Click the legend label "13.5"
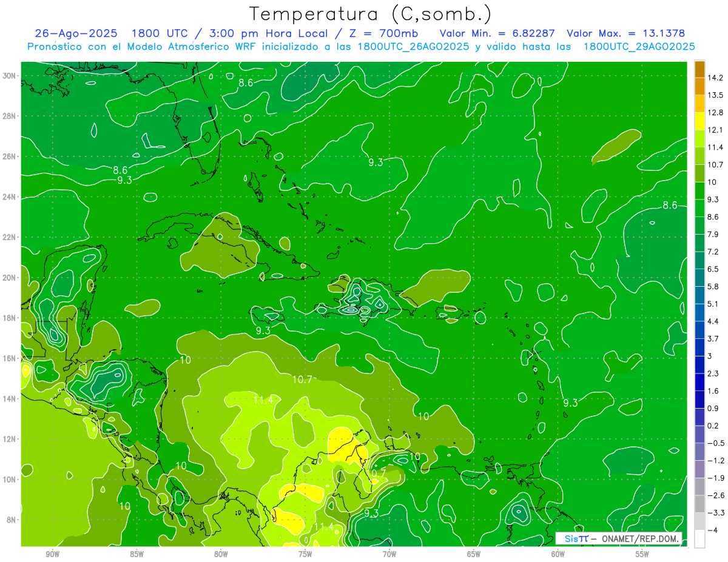Image resolution: width=728 pixels, height=562 pixels. pos(716,95)
